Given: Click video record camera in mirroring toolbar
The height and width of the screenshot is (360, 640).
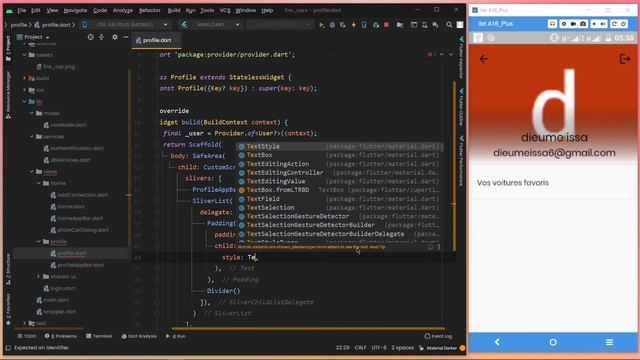Looking at the screenshot, I should point(573,24).
